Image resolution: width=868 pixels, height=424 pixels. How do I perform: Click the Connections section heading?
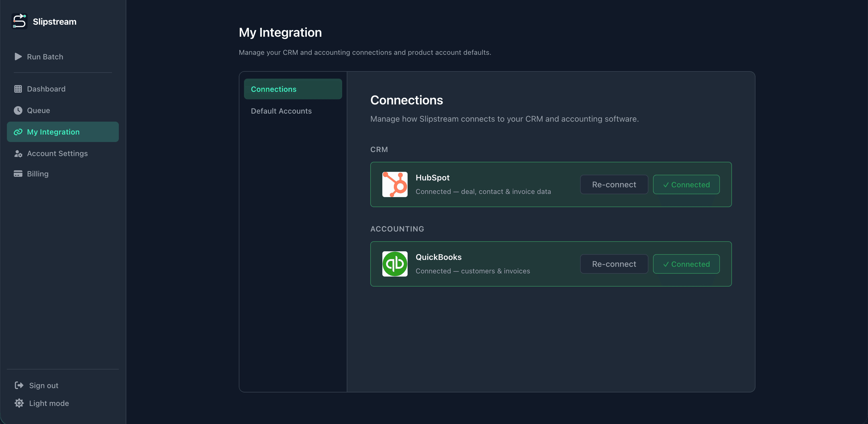pyautogui.click(x=406, y=100)
